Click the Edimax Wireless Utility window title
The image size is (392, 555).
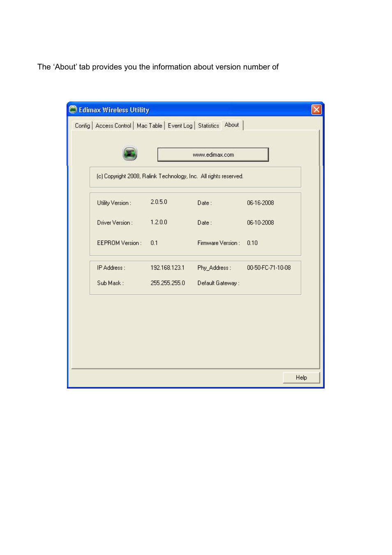click(114, 110)
